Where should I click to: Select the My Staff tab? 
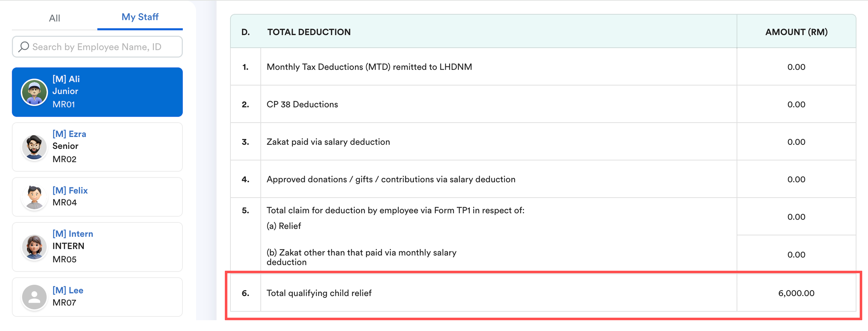tap(140, 17)
